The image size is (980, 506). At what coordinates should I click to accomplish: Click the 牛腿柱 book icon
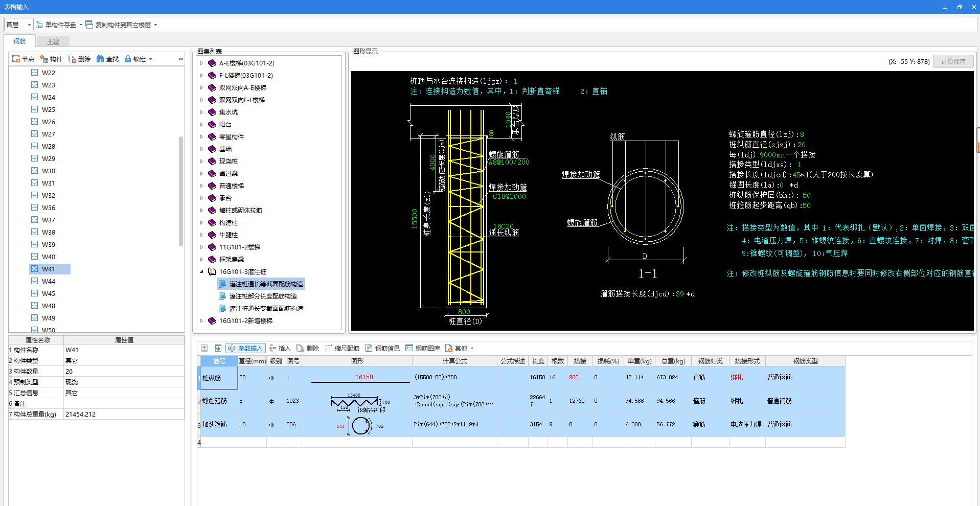tap(212, 235)
